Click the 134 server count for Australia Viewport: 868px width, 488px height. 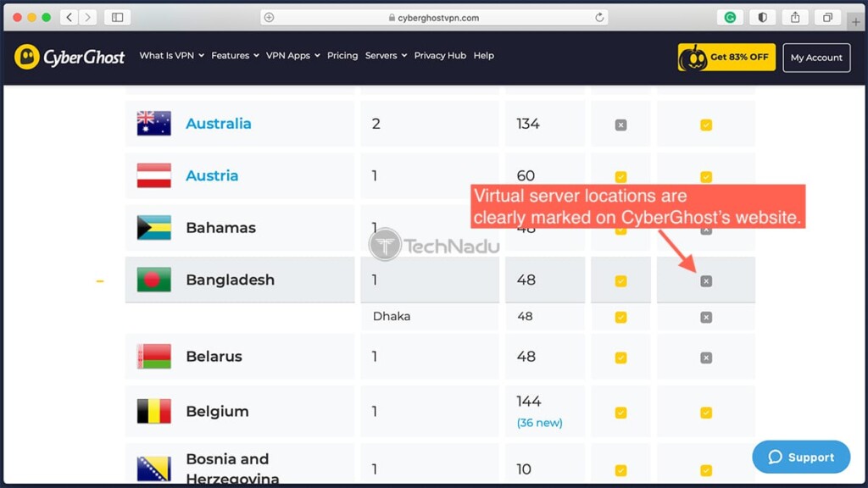coord(527,124)
